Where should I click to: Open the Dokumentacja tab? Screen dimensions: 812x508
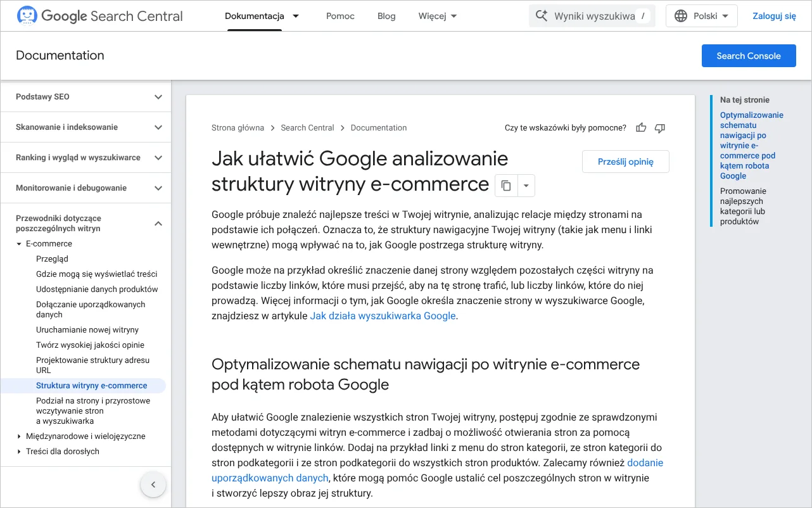tap(255, 16)
